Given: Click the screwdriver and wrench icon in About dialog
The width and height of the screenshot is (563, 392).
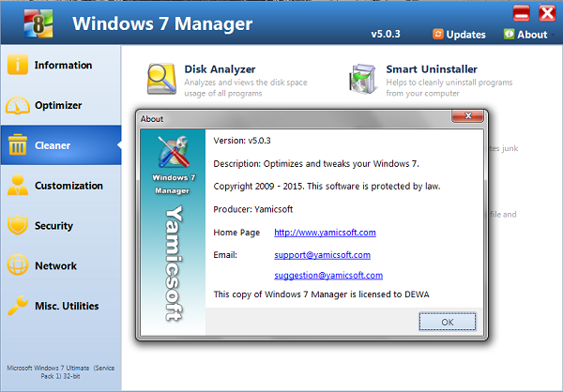Looking at the screenshot, I should click(x=174, y=152).
